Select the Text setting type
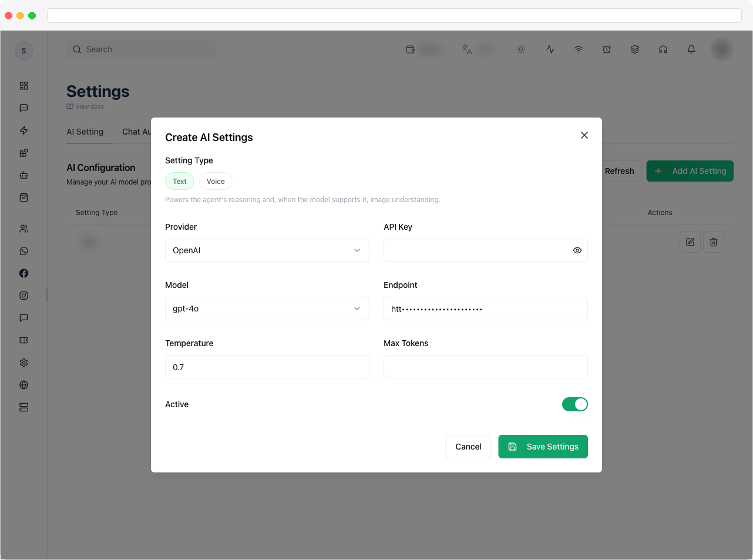Image resolution: width=753 pixels, height=560 pixels. (180, 182)
